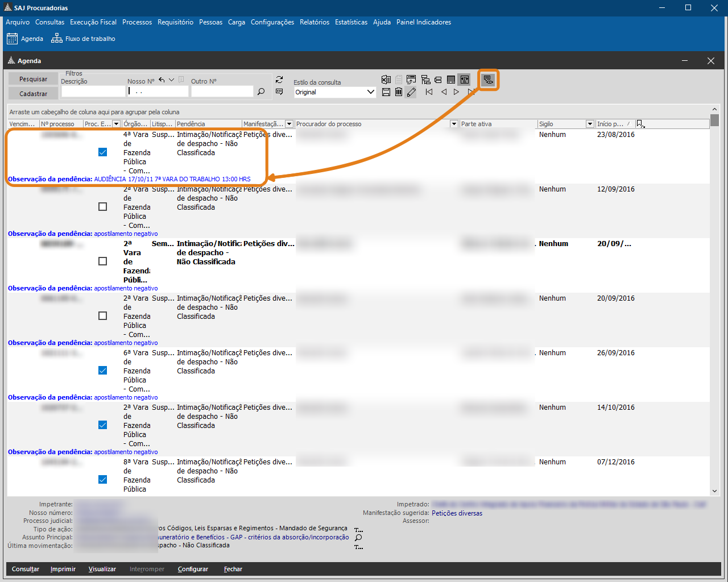
Task: Click the Pesquisar button
Action: coord(33,79)
